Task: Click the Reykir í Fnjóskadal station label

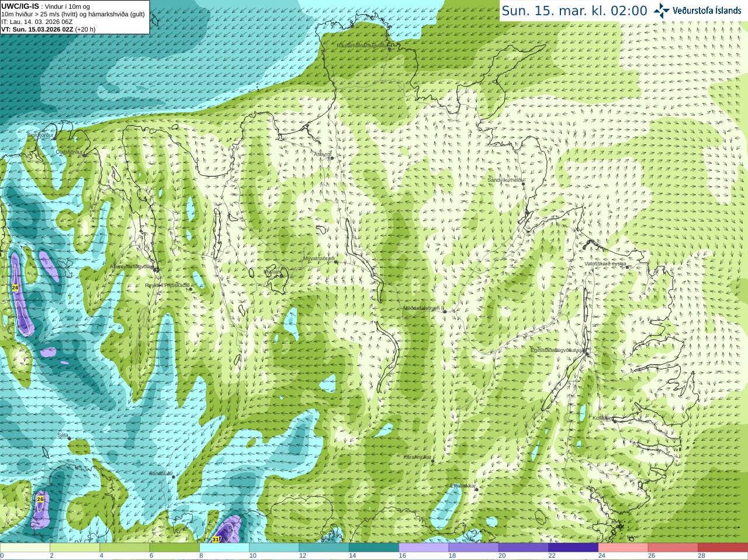Action: tap(168, 285)
